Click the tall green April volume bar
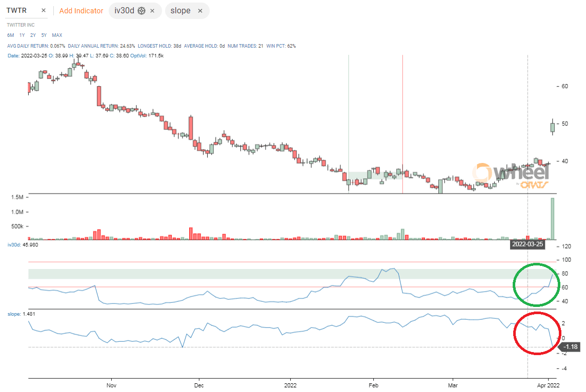 [552, 219]
